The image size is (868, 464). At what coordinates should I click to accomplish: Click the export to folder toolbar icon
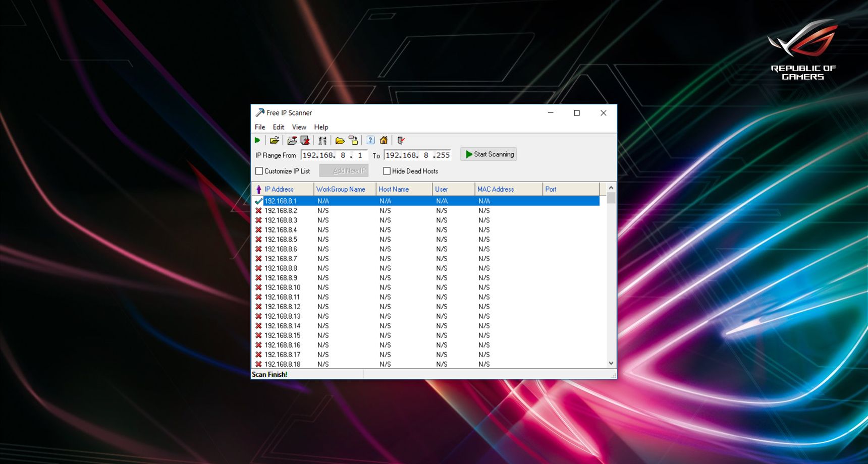pyautogui.click(x=353, y=140)
